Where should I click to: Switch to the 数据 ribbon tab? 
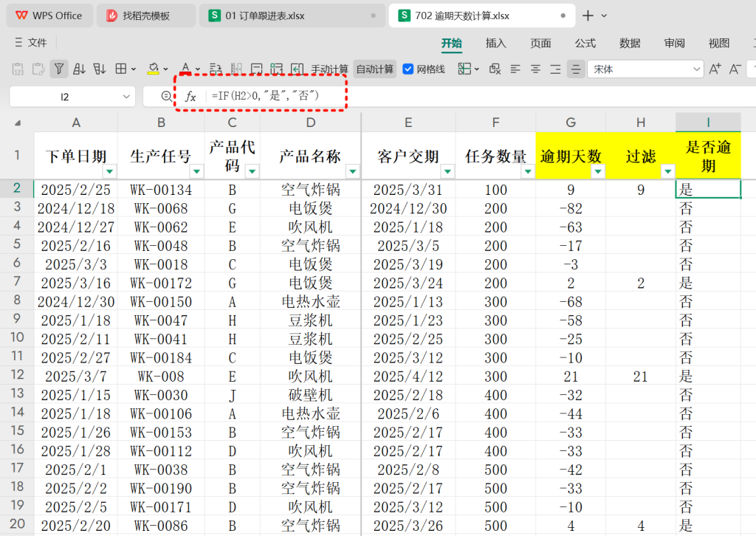pos(630,44)
